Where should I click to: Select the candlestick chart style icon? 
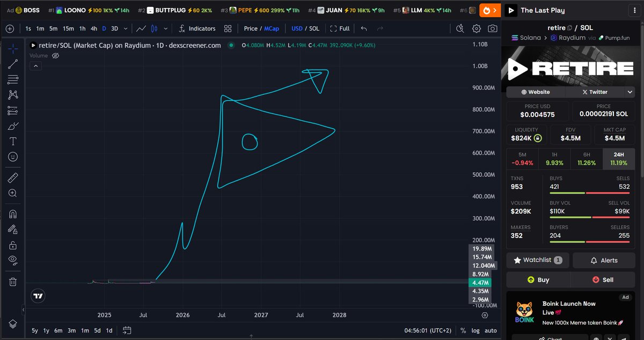pos(155,28)
